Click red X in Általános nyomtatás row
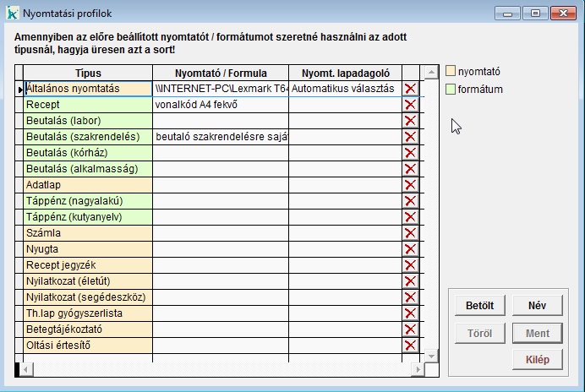585x392 pixels. (x=411, y=89)
